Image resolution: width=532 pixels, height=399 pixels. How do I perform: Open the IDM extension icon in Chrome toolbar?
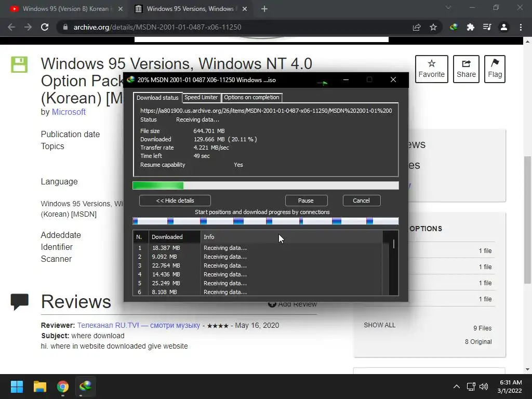(454, 27)
